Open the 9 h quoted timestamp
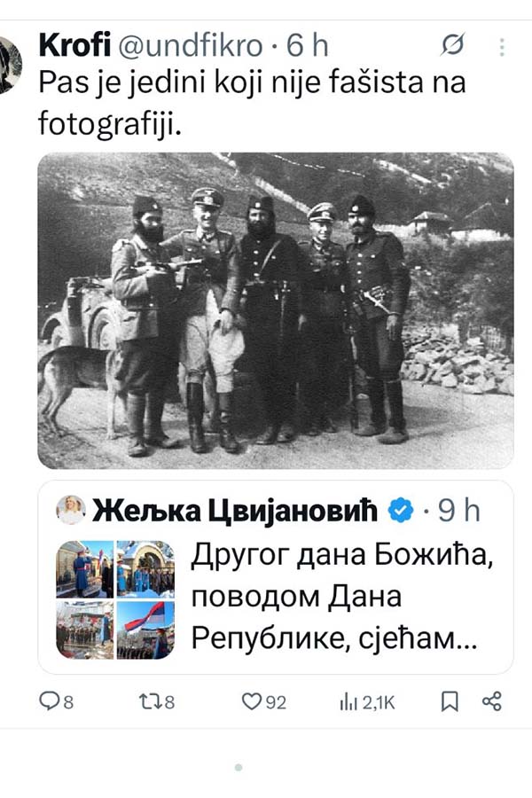This screenshot has width=532, height=798. pos(458,511)
